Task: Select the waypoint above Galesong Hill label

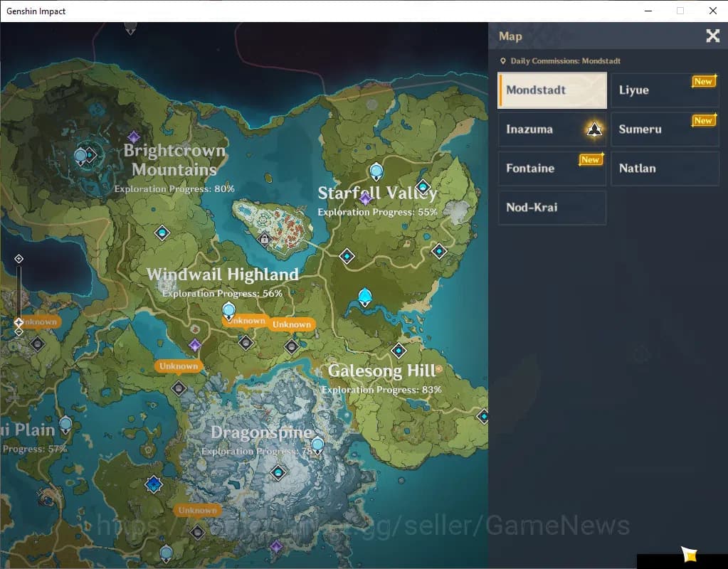Action: click(x=399, y=351)
